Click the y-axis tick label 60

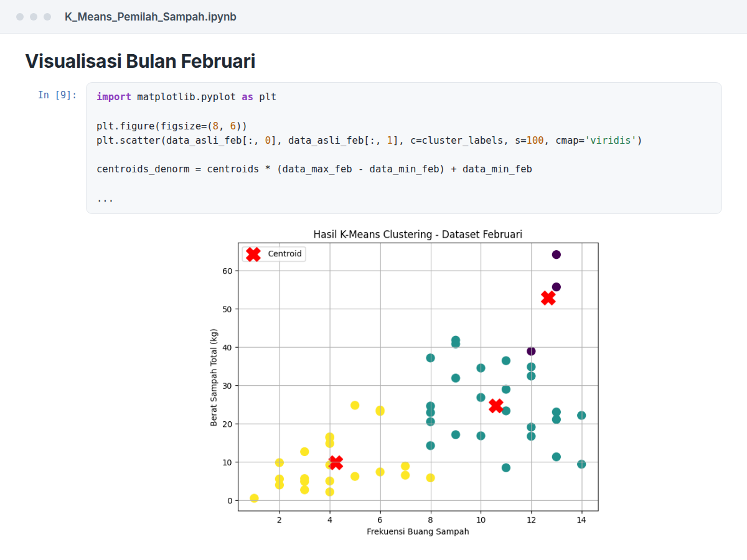227,271
